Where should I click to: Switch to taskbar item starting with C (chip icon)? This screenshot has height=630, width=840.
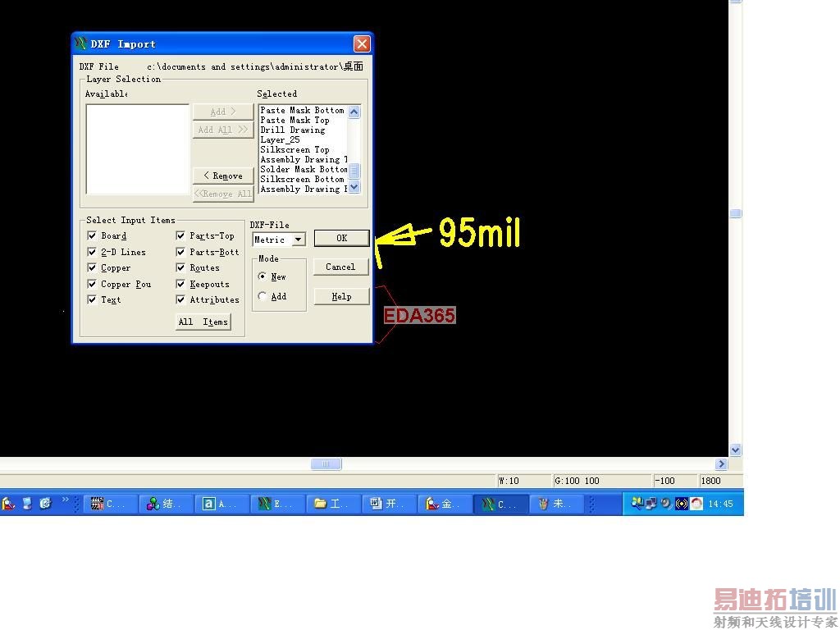pos(111,504)
